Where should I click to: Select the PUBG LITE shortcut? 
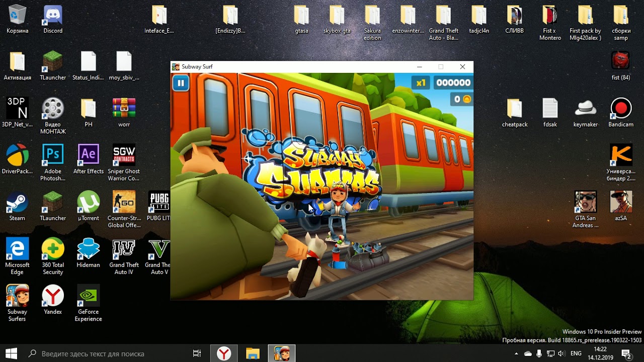(159, 206)
